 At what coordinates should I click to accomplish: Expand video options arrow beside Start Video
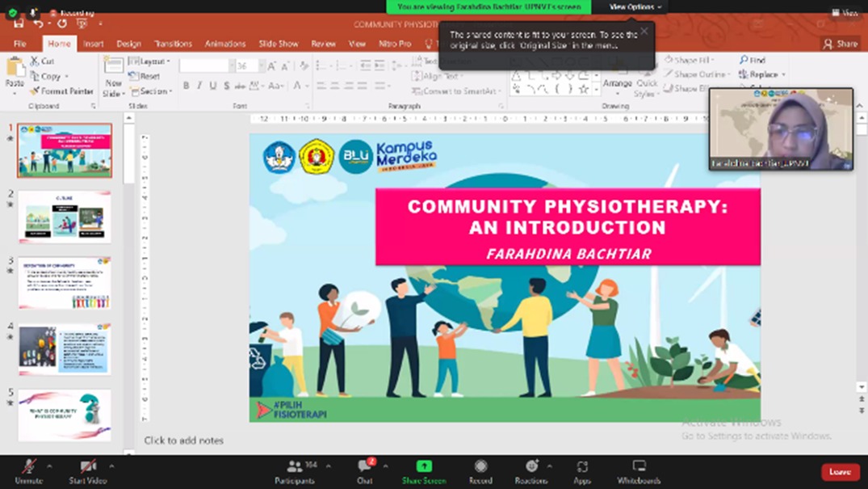111,466
